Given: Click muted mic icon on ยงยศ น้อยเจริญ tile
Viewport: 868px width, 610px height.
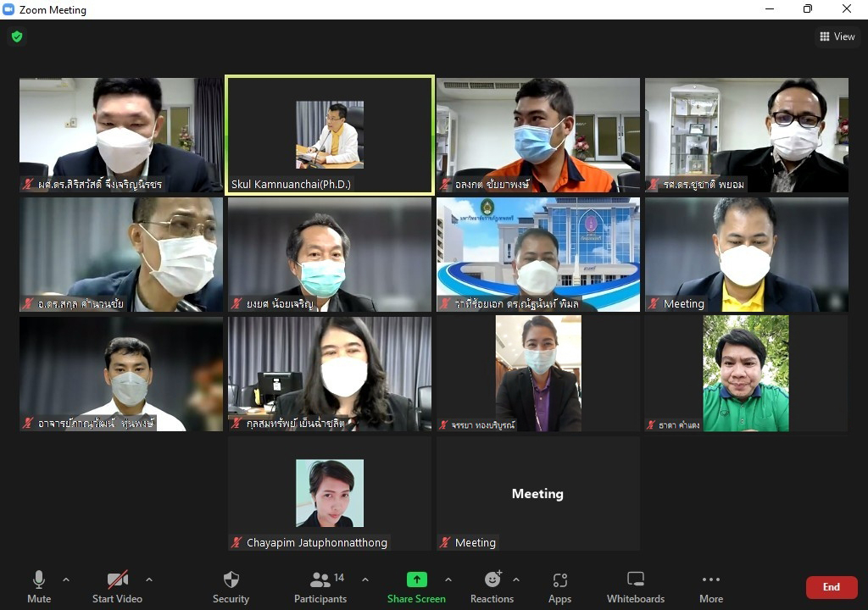Looking at the screenshot, I should [236, 303].
